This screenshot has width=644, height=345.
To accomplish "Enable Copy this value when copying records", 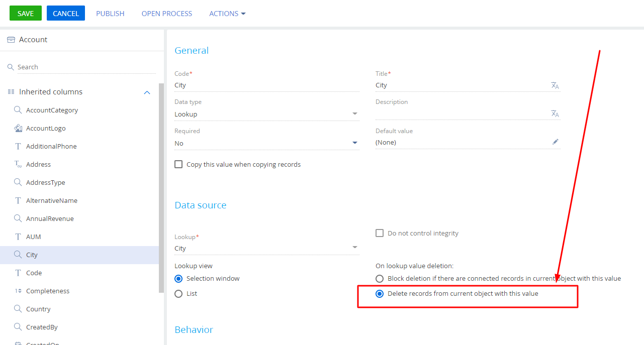I will click(178, 165).
